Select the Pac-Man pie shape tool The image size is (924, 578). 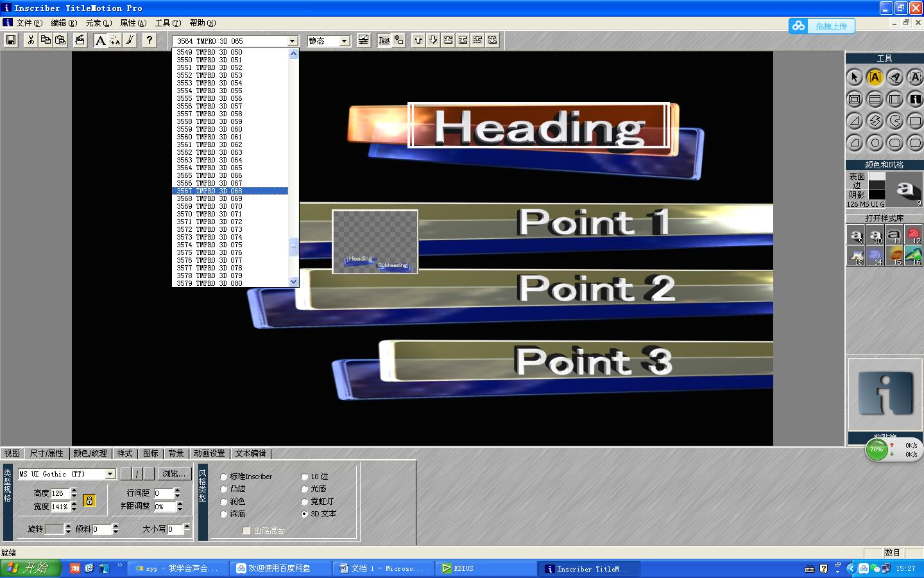pyautogui.click(x=895, y=121)
